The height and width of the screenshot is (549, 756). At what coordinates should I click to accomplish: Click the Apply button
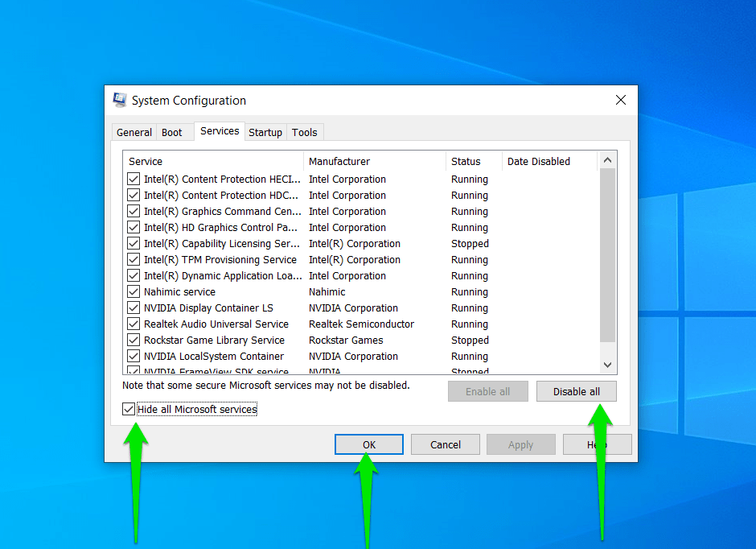520,444
